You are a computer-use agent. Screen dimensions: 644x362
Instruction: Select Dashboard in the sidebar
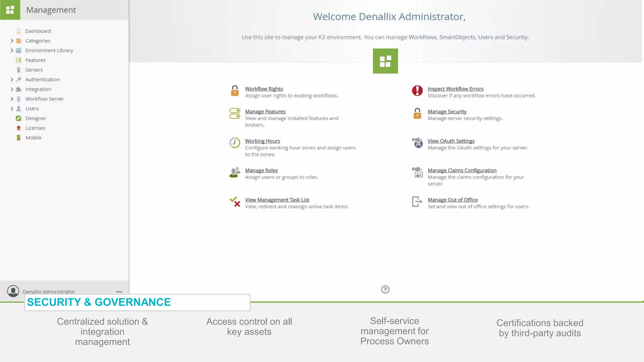38,31
